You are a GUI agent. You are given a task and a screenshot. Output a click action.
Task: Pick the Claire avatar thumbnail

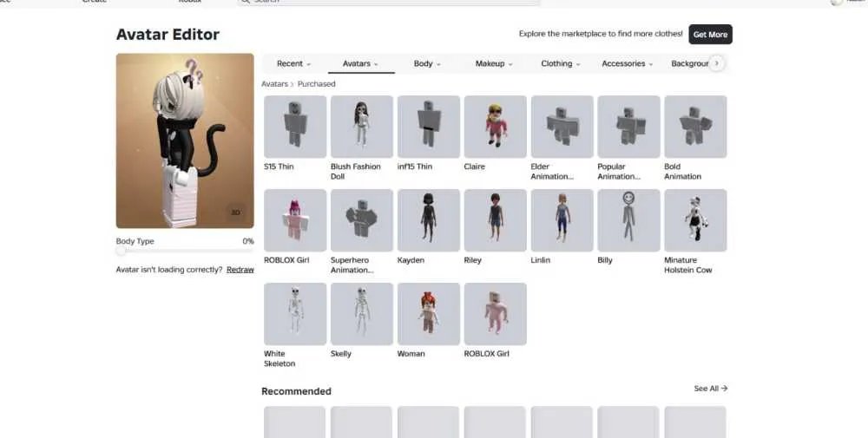pyautogui.click(x=496, y=127)
